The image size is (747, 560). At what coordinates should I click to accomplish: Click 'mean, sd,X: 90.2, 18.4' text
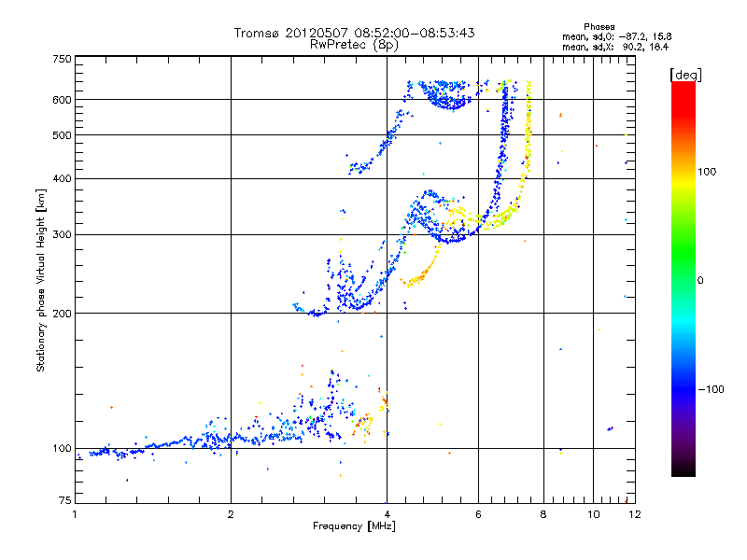615,47
